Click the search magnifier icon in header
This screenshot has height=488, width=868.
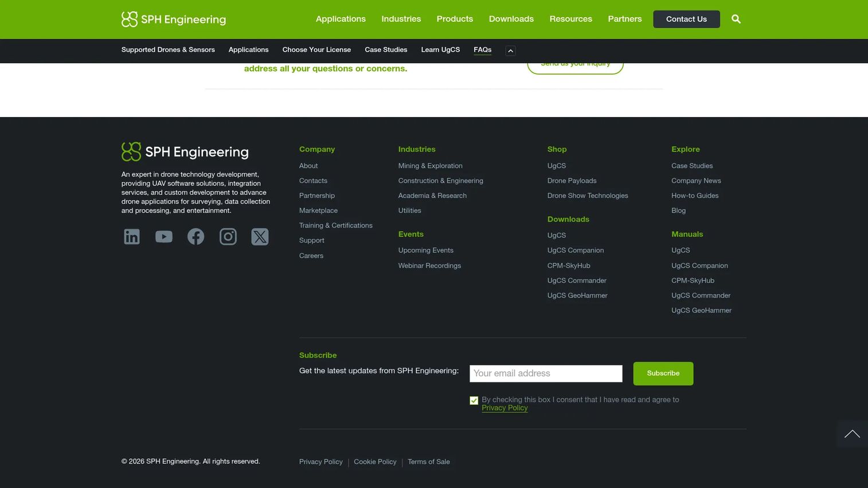[736, 19]
